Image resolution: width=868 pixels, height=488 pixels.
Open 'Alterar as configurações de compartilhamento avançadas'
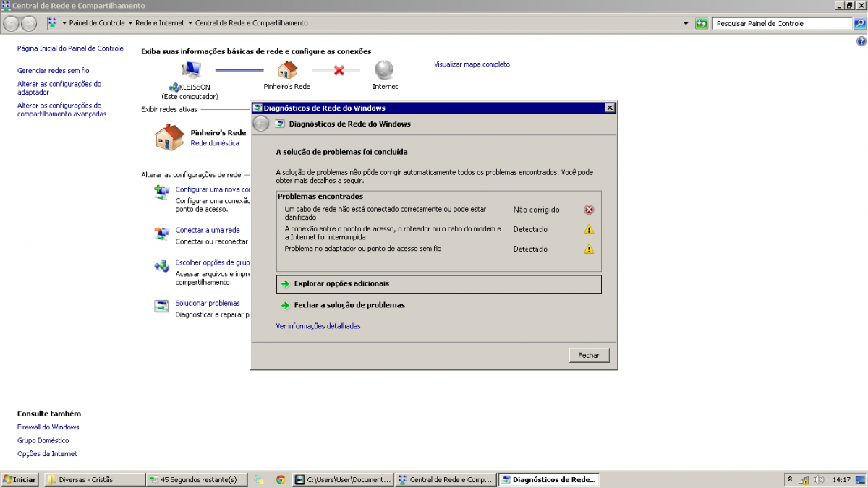click(61, 110)
